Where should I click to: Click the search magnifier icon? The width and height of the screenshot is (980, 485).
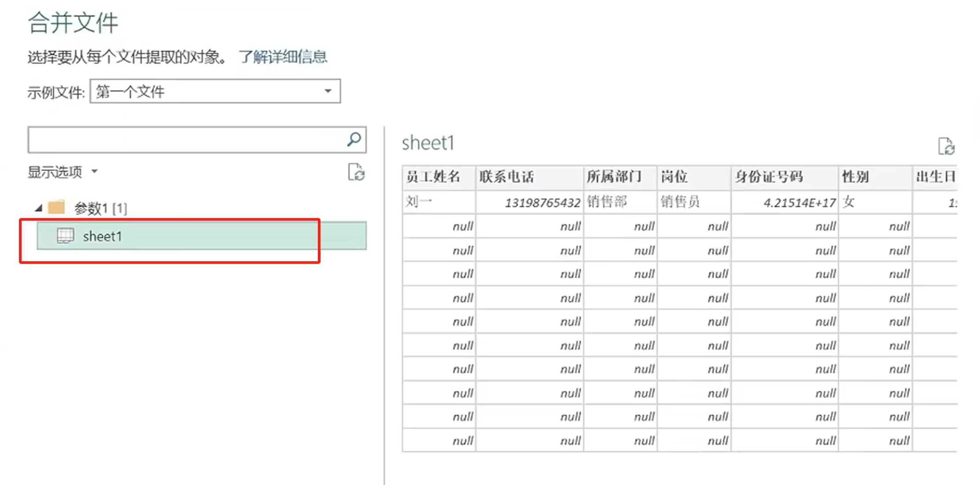pos(354,140)
